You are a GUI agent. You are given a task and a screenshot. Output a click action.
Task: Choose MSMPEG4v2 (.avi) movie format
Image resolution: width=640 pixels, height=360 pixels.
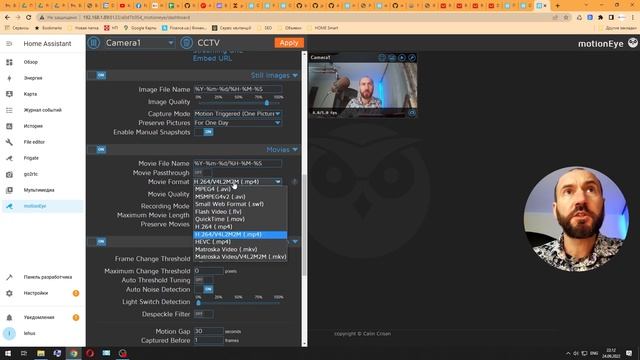point(240,197)
